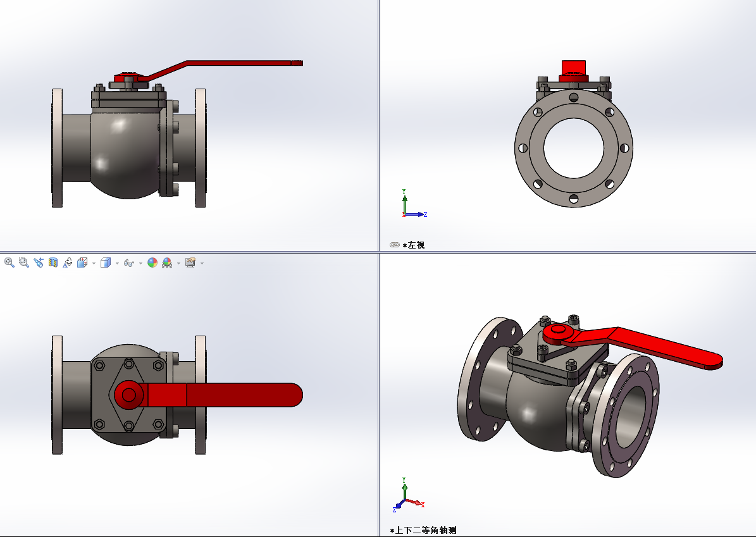Click the Zoom to Fit icon
The image size is (756, 537).
pos(9,262)
